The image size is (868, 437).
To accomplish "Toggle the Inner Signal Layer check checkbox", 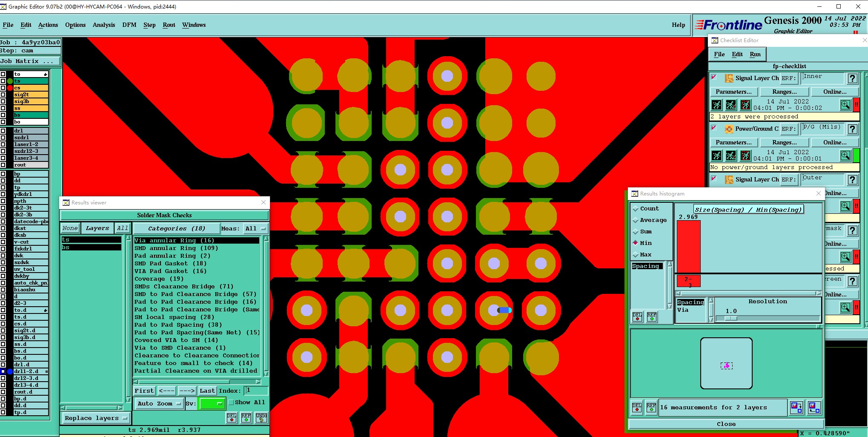I will (x=714, y=78).
